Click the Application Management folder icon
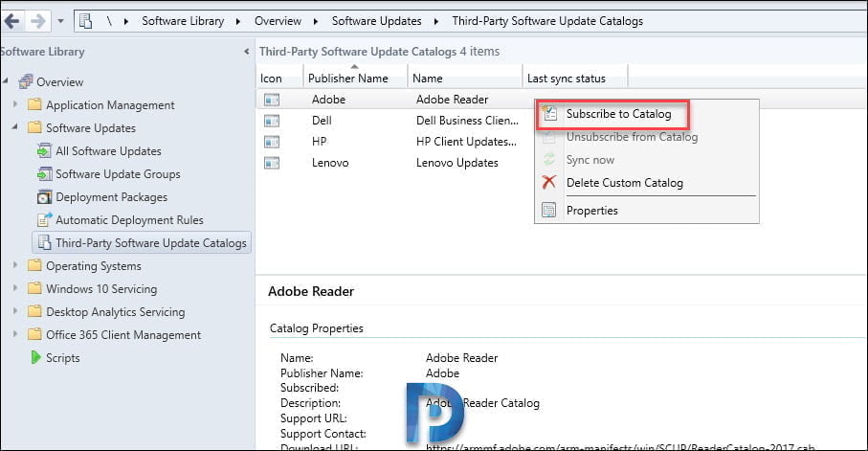 point(34,104)
